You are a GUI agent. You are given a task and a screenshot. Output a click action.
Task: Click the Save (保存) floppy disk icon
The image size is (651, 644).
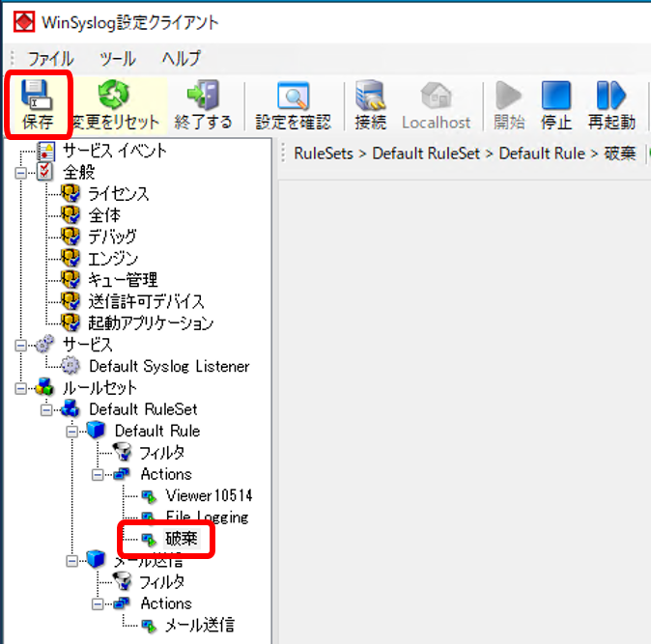(x=36, y=95)
